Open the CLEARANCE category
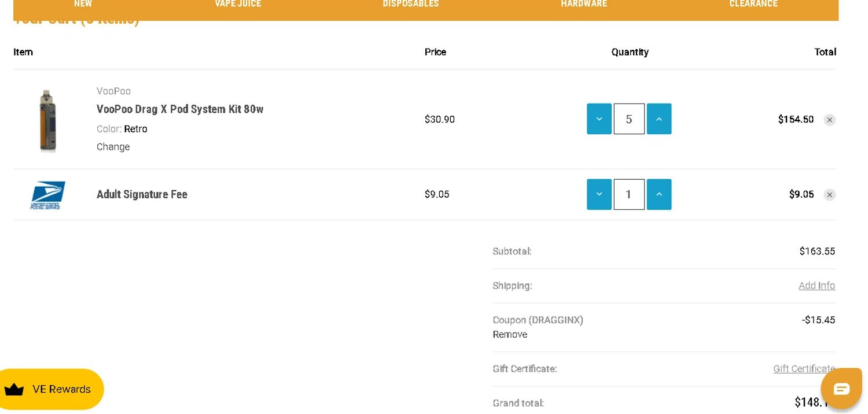Image resolution: width=868 pixels, height=414 pixels. (753, 4)
